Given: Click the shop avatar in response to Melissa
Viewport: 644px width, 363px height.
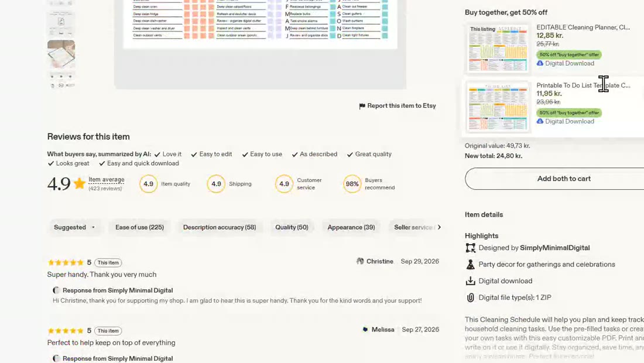Looking at the screenshot, I should pyautogui.click(x=56, y=358).
